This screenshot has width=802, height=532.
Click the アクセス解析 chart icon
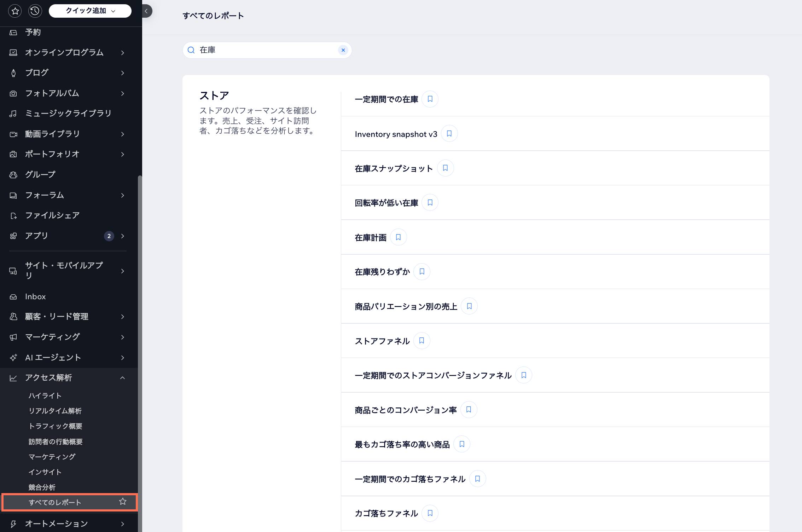13,377
